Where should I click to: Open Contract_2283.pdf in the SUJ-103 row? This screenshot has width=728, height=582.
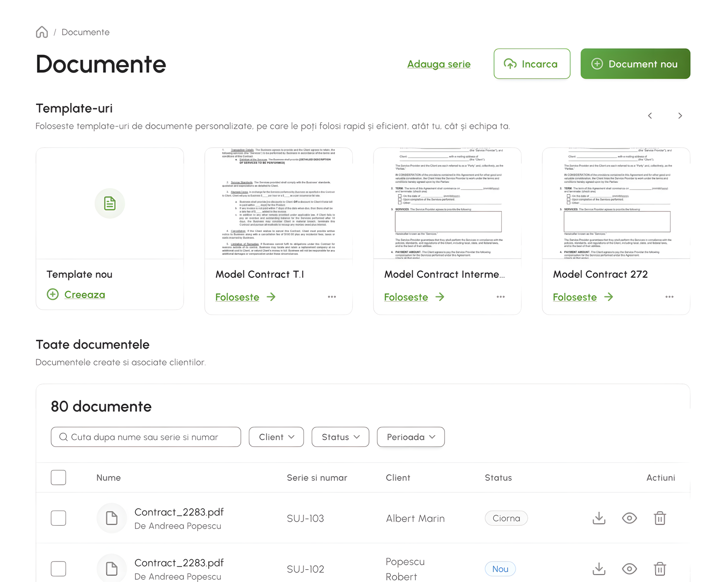point(179,512)
